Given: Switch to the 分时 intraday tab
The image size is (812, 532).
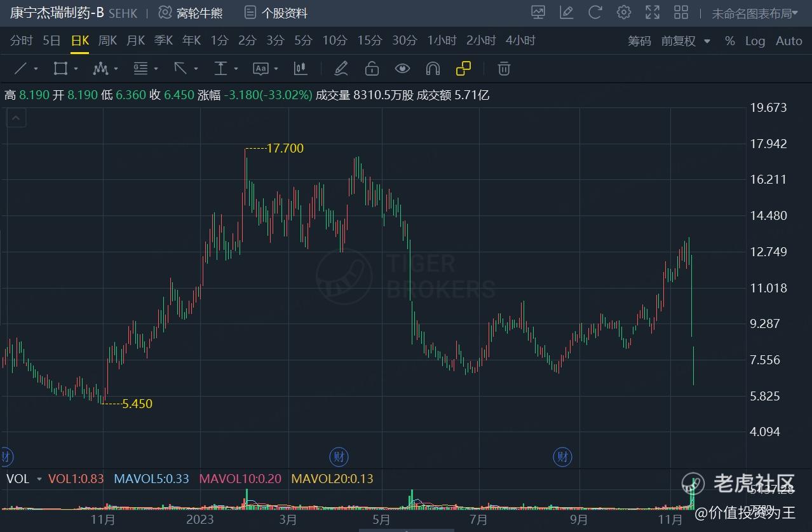Looking at the screenshot, I should pos(21,41).
